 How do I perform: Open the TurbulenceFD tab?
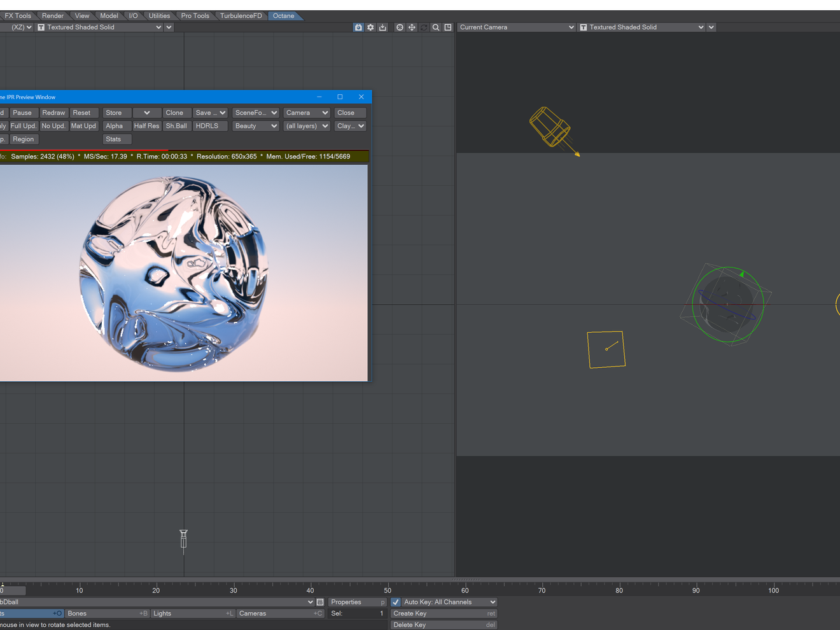(x=241, y=16)
